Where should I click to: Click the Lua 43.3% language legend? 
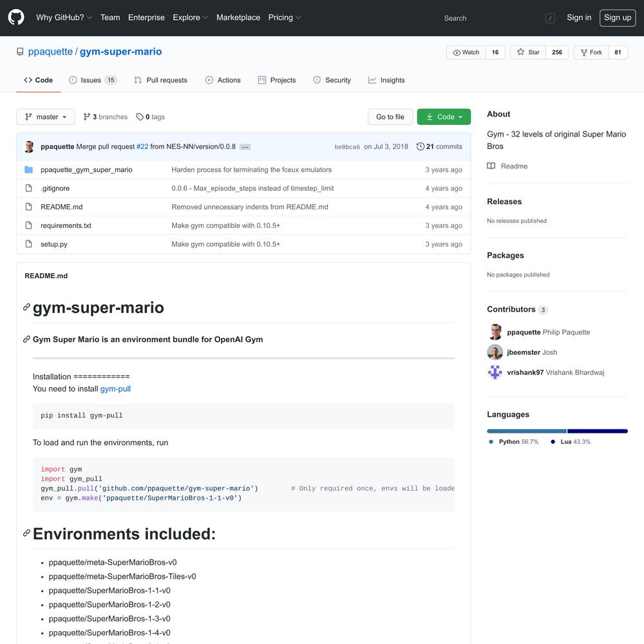(x=571, y=442)
